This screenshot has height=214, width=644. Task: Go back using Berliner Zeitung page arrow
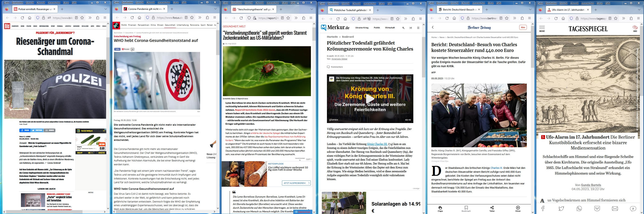[433, 27]
